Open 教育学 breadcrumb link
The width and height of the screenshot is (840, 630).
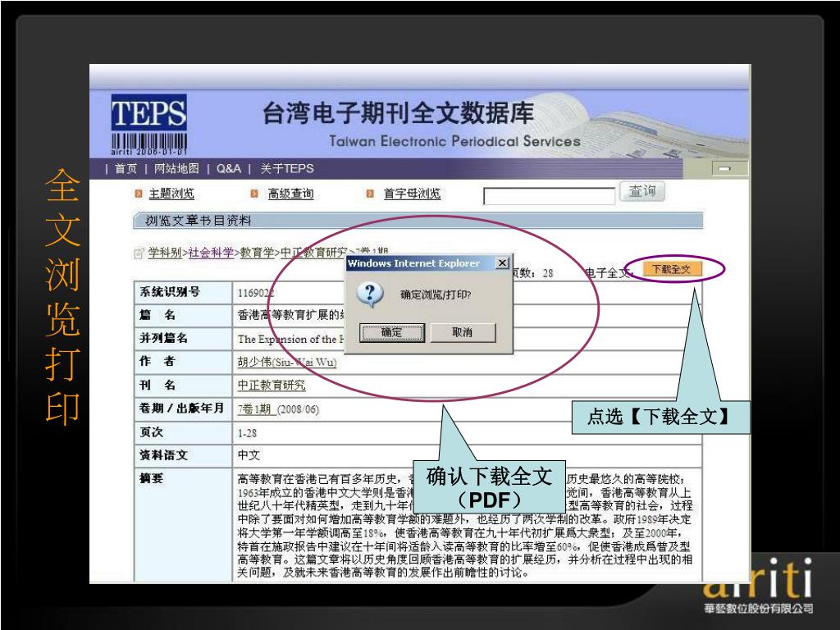(x=257, y=253)
